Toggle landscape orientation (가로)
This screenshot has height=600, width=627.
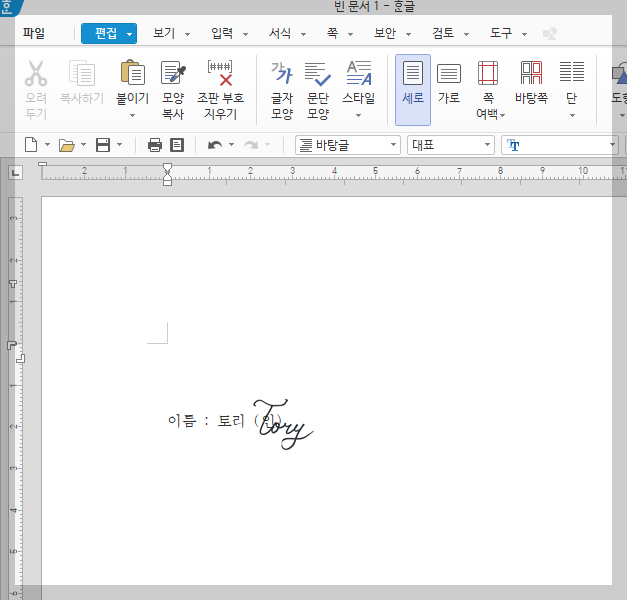449,74
